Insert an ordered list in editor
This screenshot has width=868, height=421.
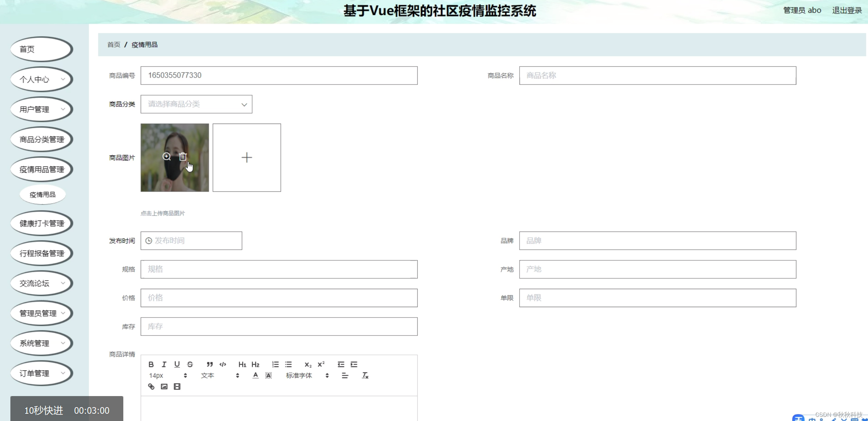point(275,364)
